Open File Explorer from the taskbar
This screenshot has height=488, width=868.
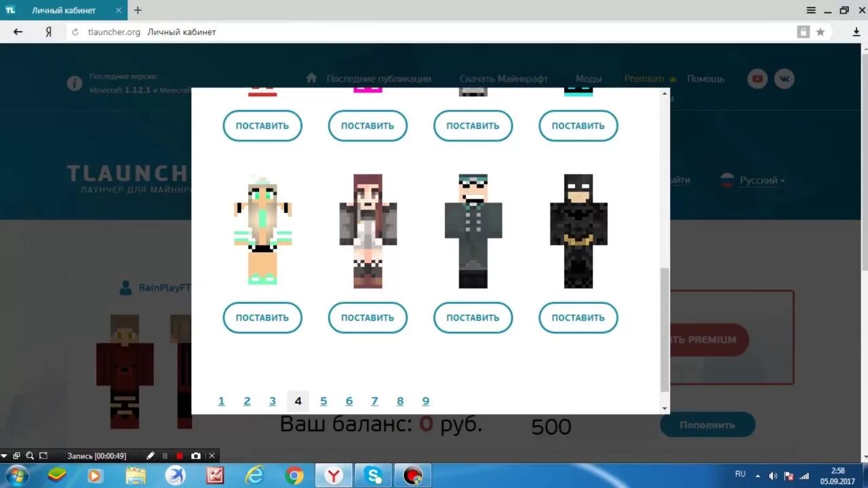click(136, 476)
